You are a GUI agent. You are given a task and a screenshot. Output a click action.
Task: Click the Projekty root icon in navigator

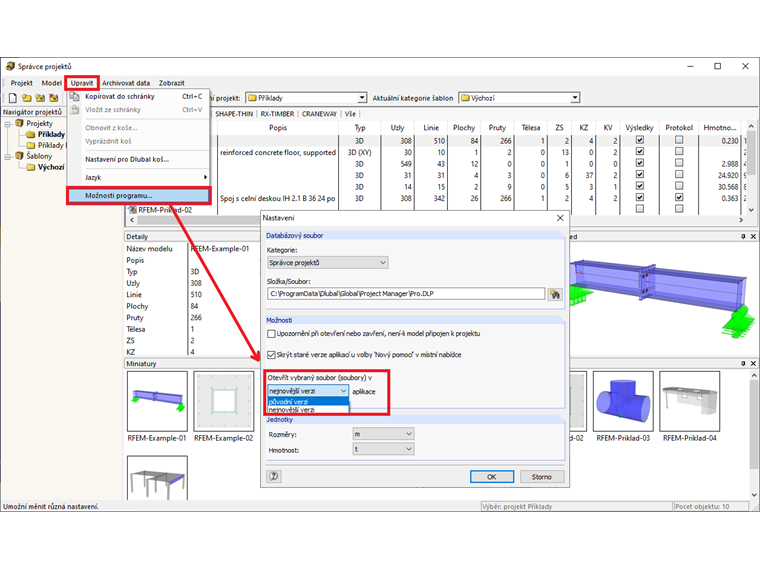tap(19, 123)
